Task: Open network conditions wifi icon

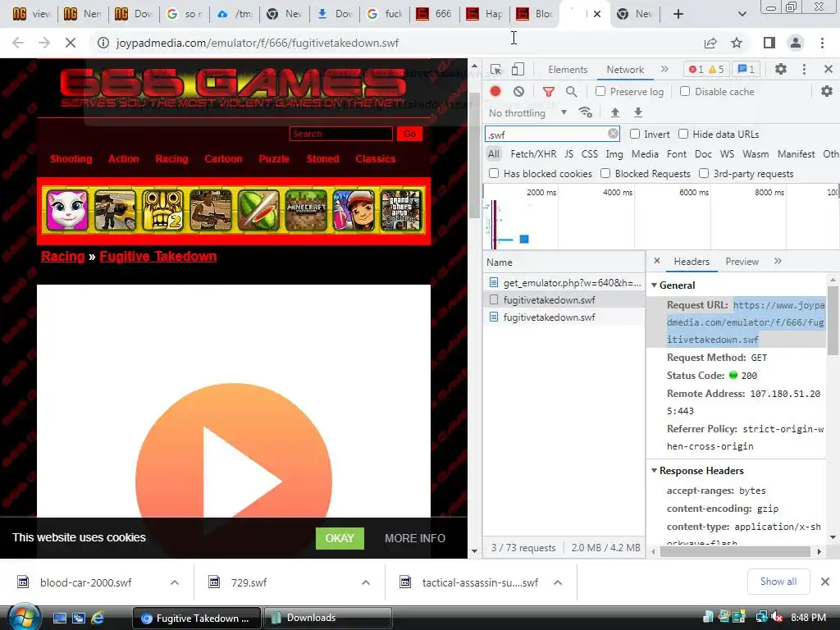Action: (x=586, y=112)
